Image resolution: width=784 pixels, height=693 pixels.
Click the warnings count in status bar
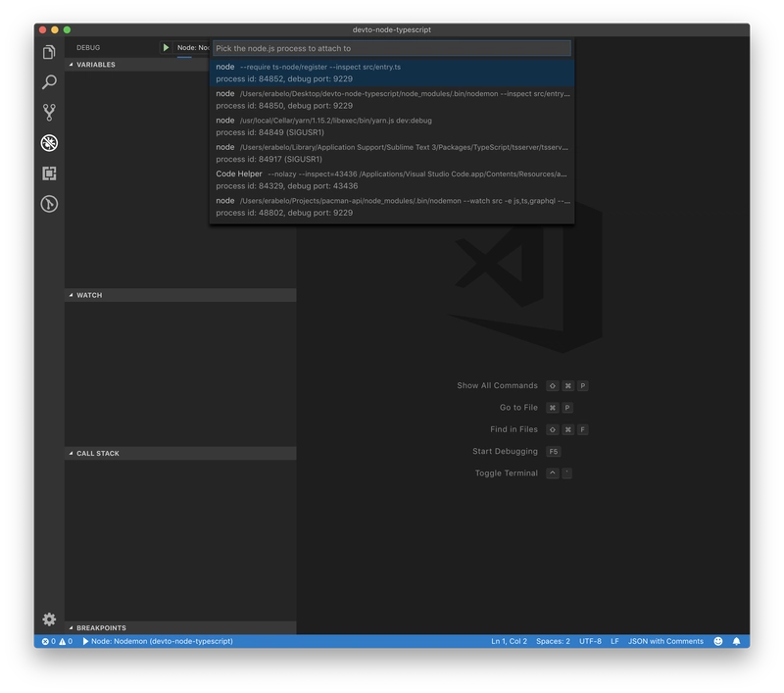66,641
